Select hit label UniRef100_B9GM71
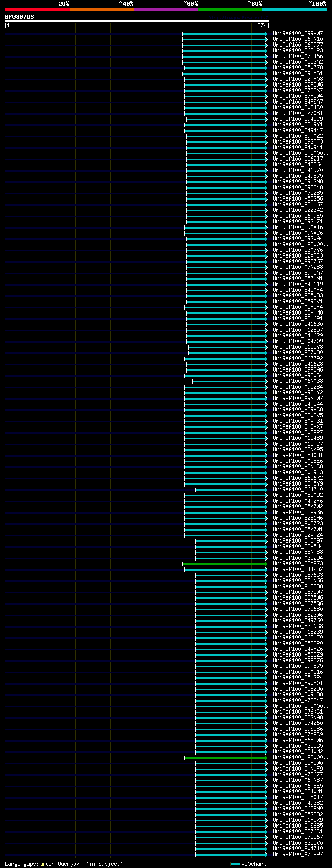Image resolution: width=332 pixels, height=868 pixels. tap(298, 222)
